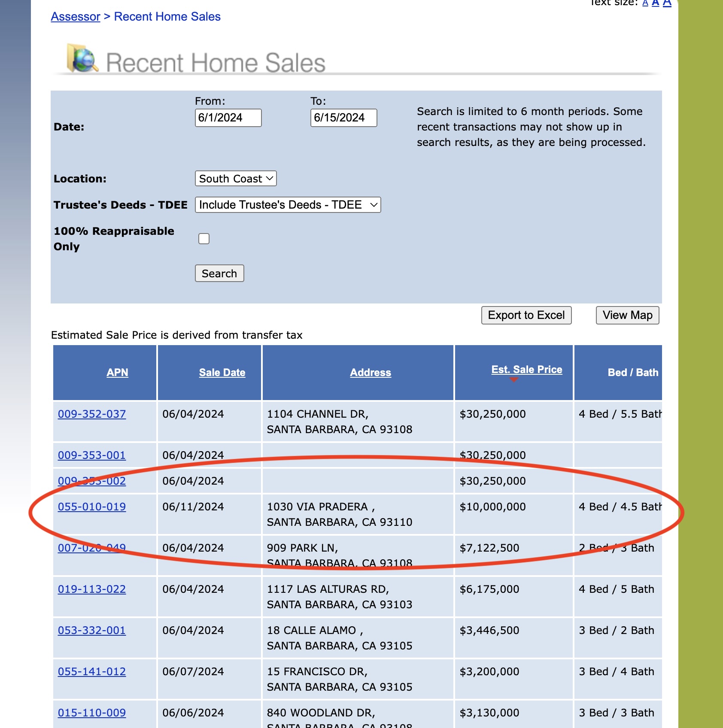
Task: Open APN 019-113-022 for Las Alturas Rd
Action: [92, 589]
